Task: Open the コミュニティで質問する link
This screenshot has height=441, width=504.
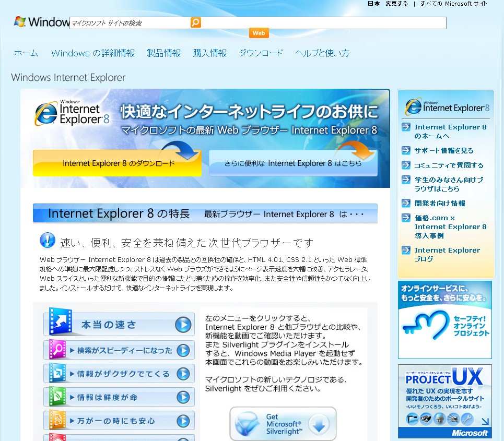Action: click(x=449, y=165)
